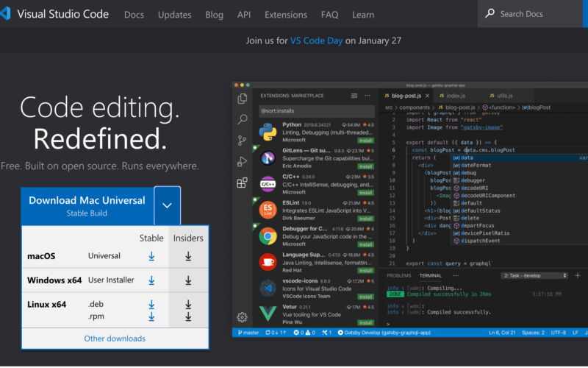Open FAQ in the navigation bar

(x=329, y=15)
